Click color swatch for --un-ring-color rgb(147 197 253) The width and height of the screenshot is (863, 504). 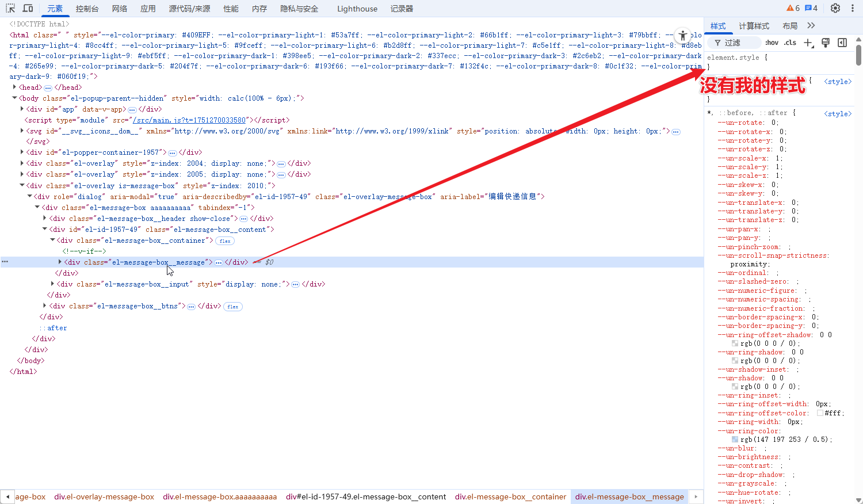tap(735, 440)
